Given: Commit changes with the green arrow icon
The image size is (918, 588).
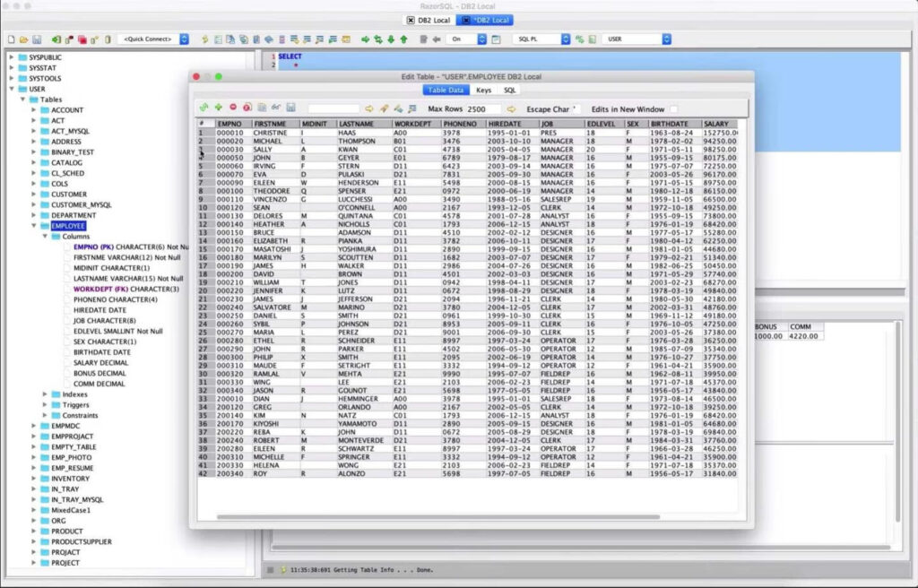Looking at the screenshot, I should click(364, 39).
